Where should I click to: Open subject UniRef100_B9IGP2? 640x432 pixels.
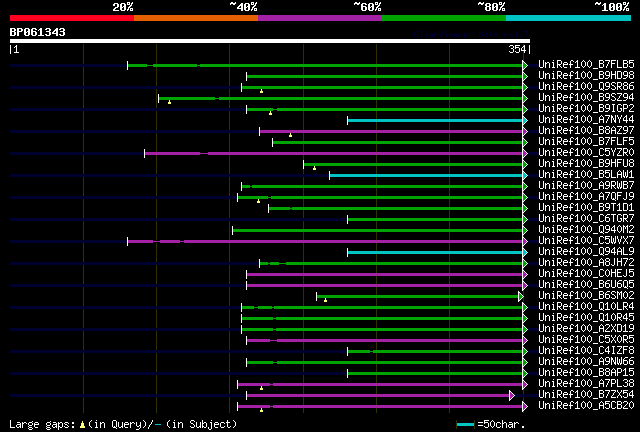(x=586, y=109)
